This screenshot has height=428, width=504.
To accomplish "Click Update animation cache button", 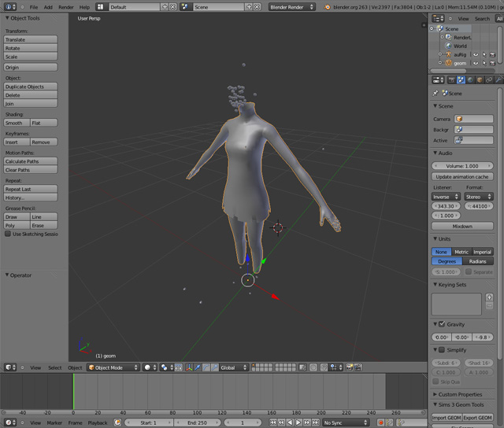I will coord(462,176).
